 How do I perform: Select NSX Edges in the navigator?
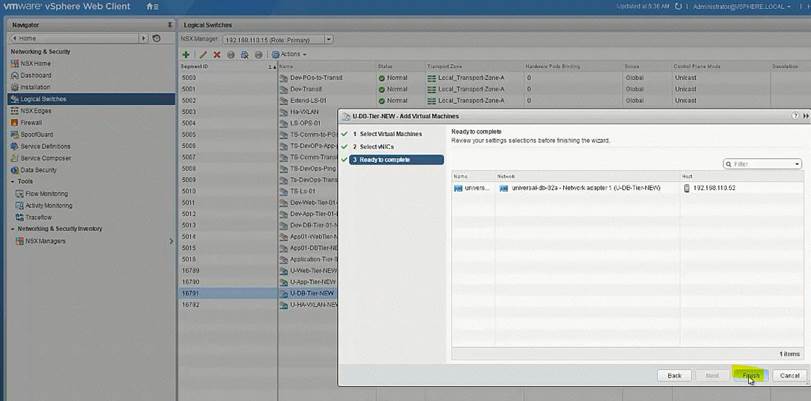tap(36, 111)
